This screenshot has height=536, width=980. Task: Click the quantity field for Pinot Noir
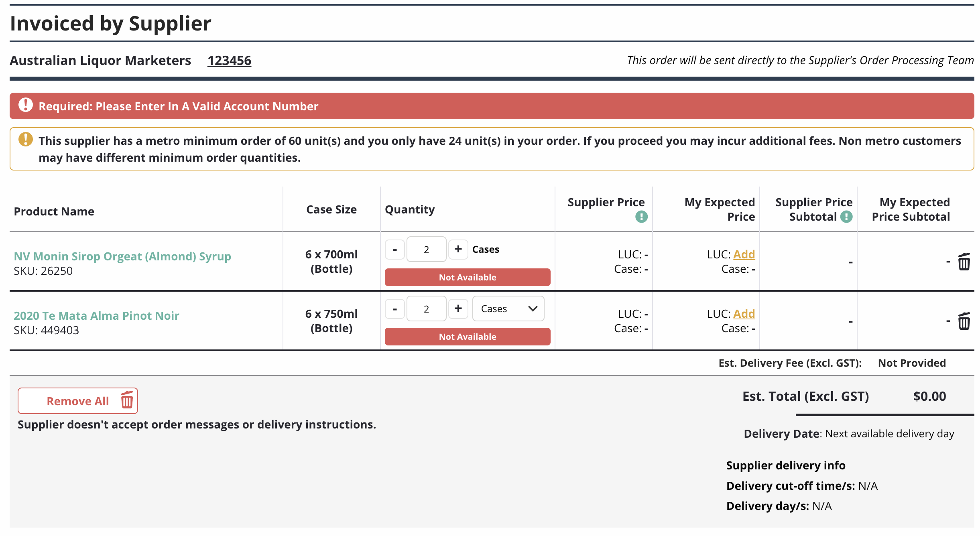pos(426,309)
